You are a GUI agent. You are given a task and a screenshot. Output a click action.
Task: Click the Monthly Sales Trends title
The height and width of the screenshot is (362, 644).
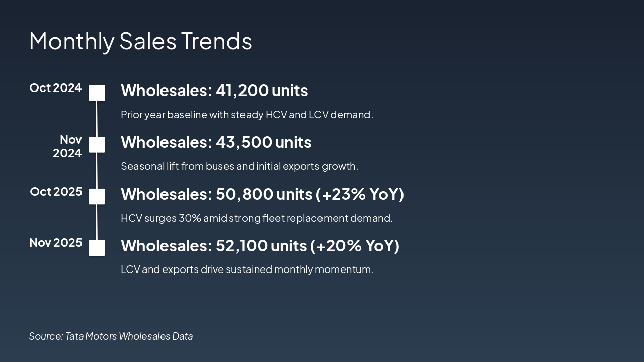140,41
